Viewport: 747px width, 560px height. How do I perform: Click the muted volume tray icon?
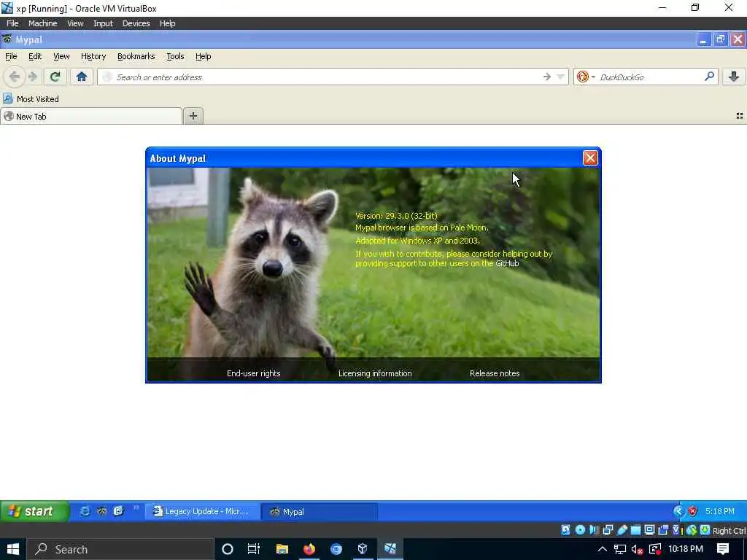(x=637, y=549)
